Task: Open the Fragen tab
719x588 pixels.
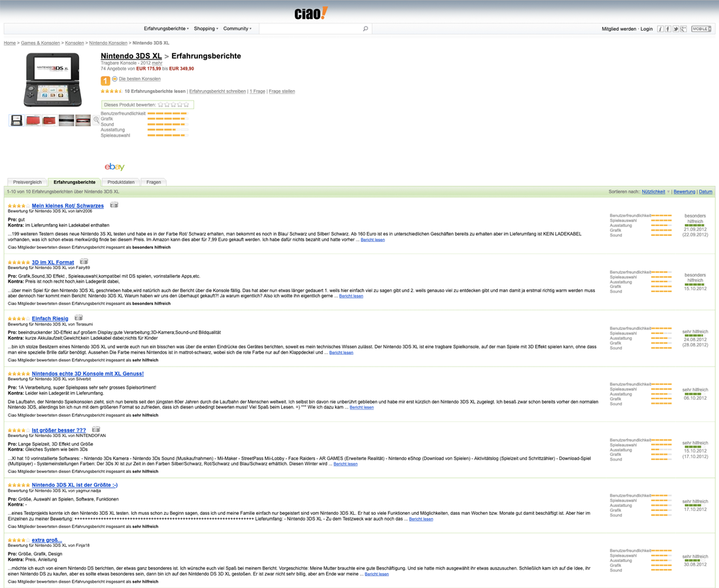Action: [x=154, y=182]
